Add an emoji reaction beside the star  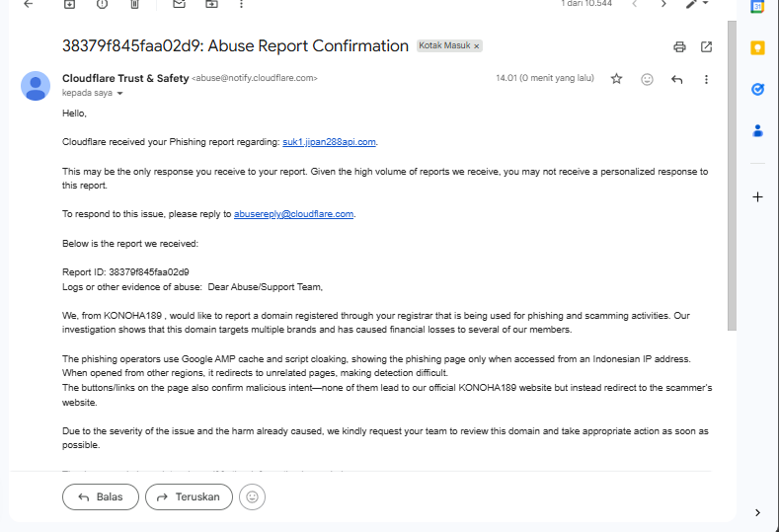[647, 79]
